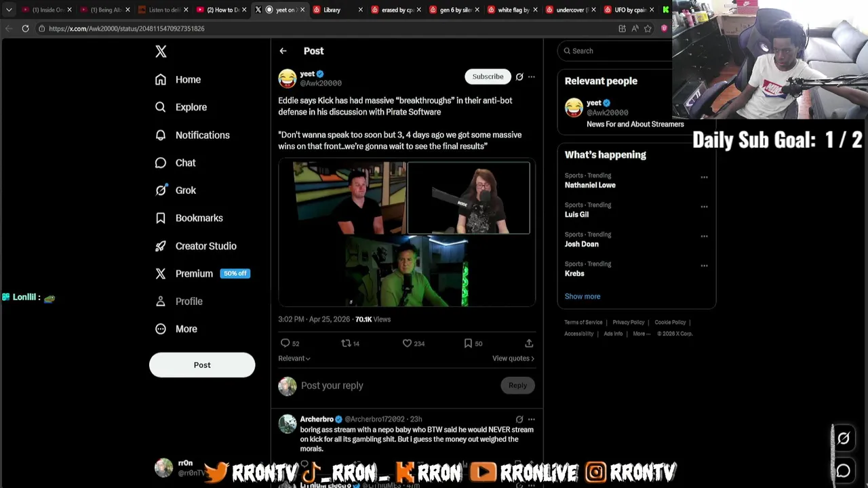868x488 pixels.
Task: Switch to 'UFO by cpain' browser tab
Action: coord(630,9)
